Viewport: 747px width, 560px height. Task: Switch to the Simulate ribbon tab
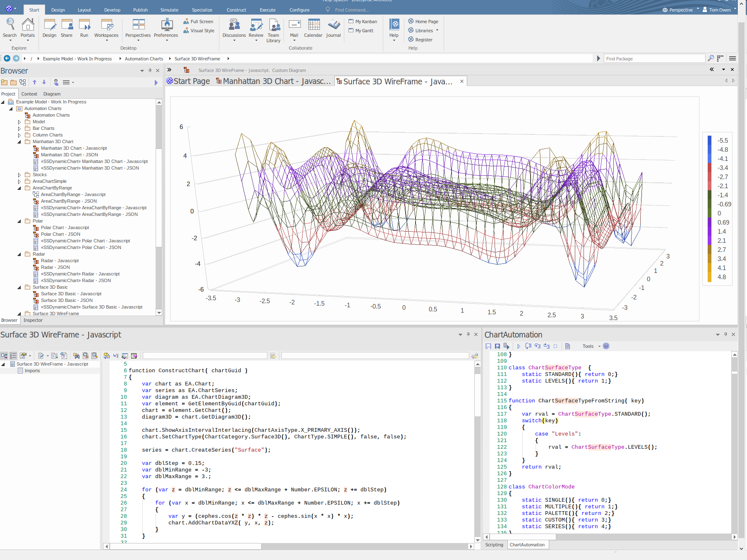click(x=169, y=10)
